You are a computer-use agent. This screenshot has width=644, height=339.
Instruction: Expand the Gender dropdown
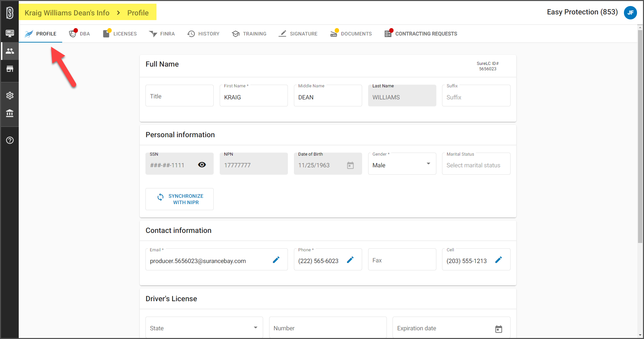click(402, 164)
